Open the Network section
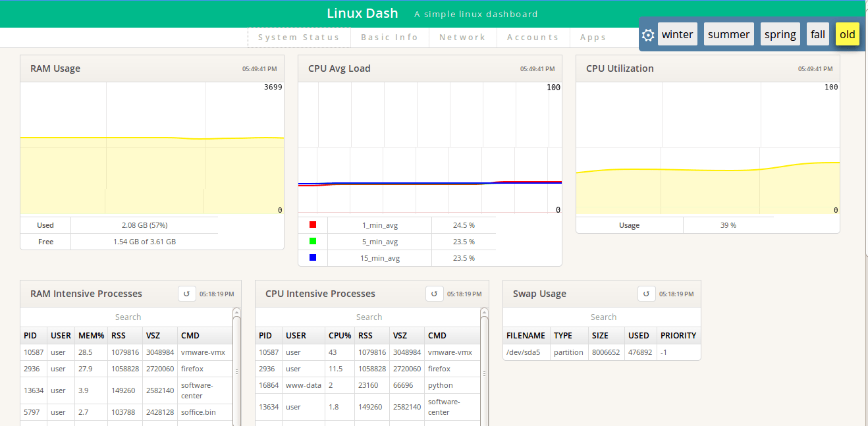Screen dimensions: 868x426 coord(462,38)
